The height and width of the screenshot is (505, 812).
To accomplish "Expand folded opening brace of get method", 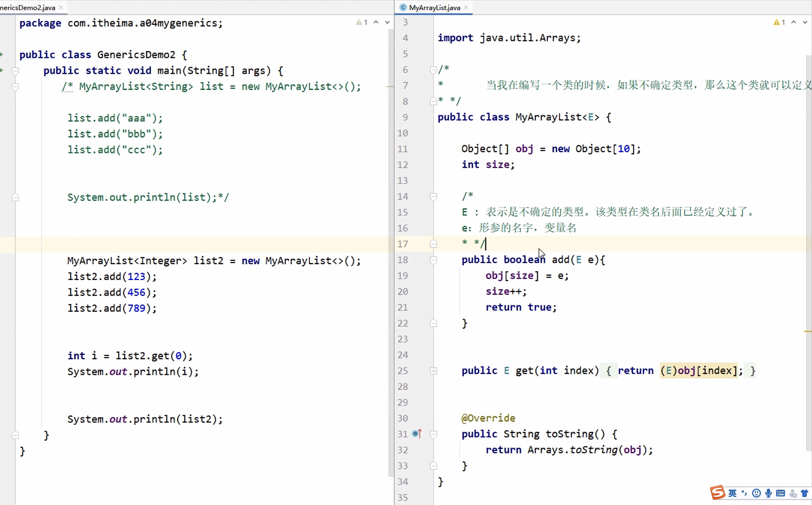I will 609,371.
